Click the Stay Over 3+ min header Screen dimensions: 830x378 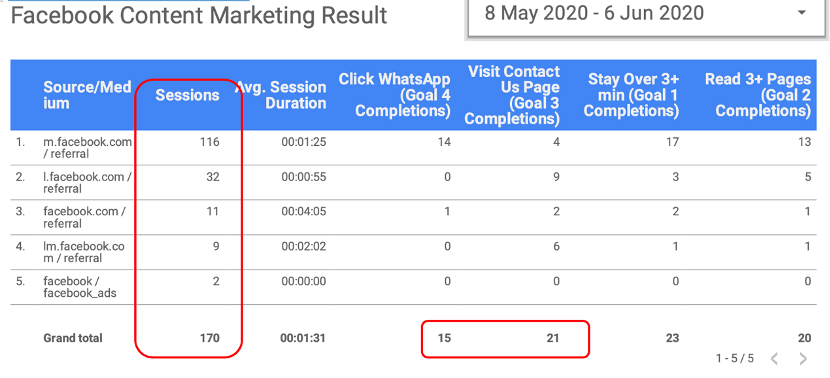[631, 95]
